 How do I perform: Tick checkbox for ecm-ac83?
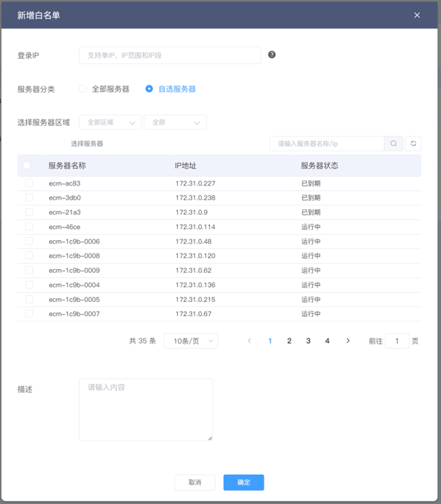tap(29, 183)
